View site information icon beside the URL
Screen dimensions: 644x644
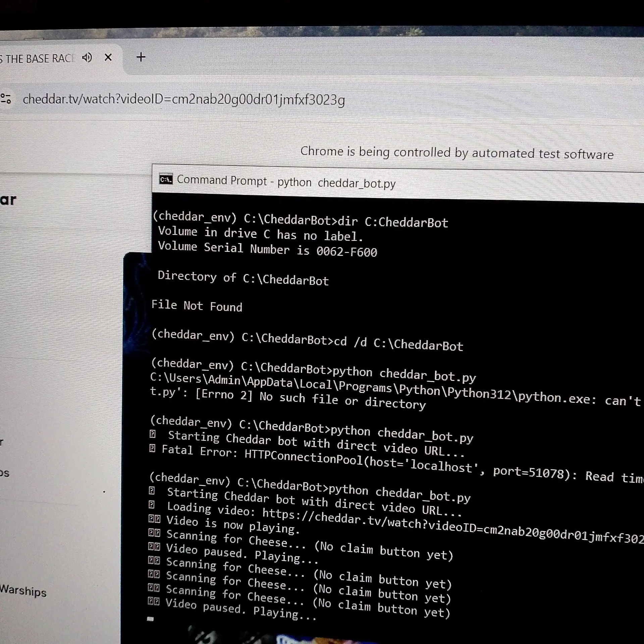(x=6, y=99)
